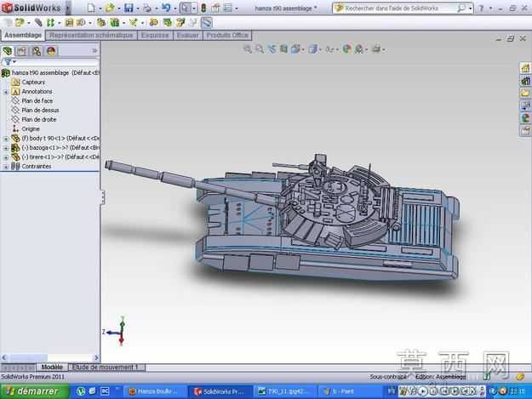Undo the last action with the blue arrow
The height and width of the screenshot is (399, 532).
[x=166, y=8]
